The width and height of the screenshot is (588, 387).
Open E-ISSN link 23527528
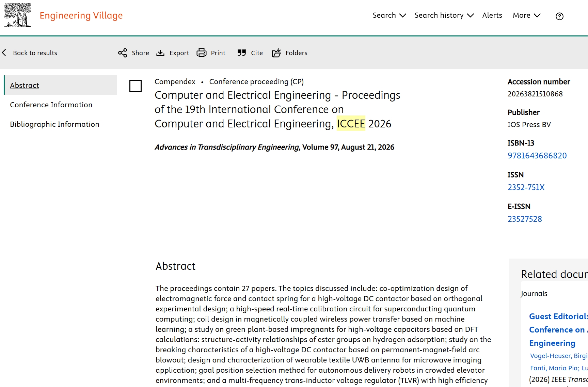(525, 219)
